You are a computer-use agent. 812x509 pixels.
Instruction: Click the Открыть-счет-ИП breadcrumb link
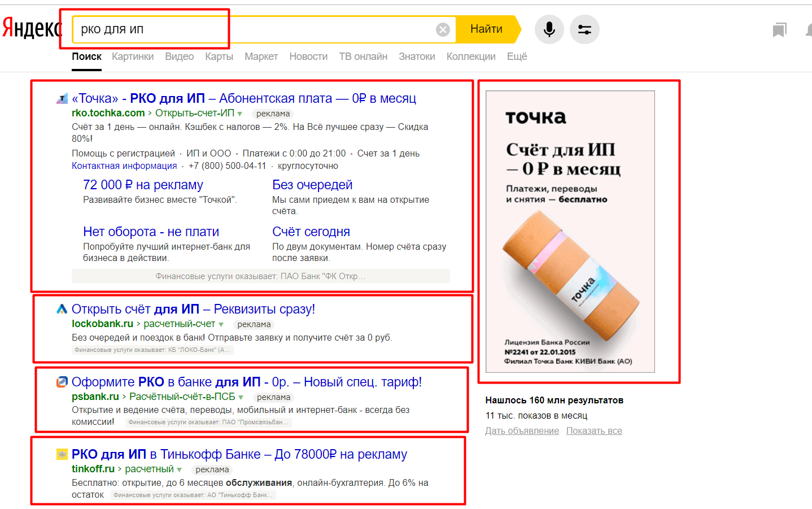click(x=195, y=113)
